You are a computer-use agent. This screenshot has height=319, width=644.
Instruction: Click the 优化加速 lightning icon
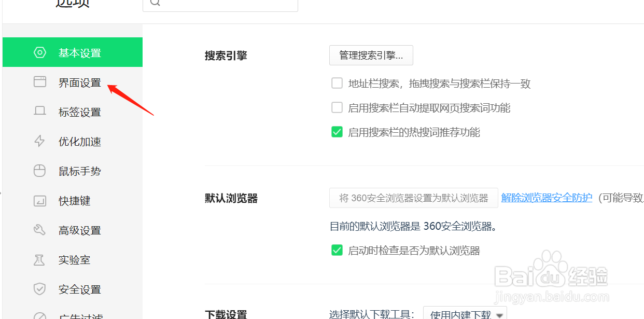40,141
